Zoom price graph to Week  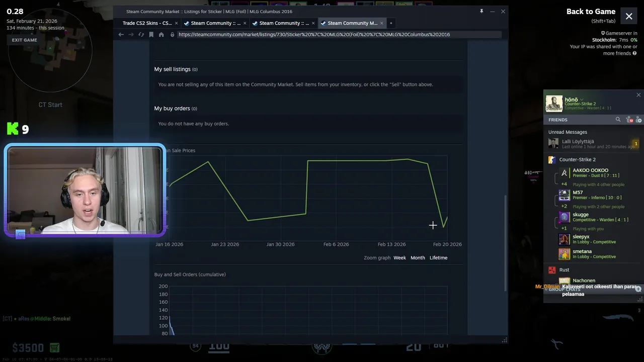pyautogui.click(x=399, y=257)
